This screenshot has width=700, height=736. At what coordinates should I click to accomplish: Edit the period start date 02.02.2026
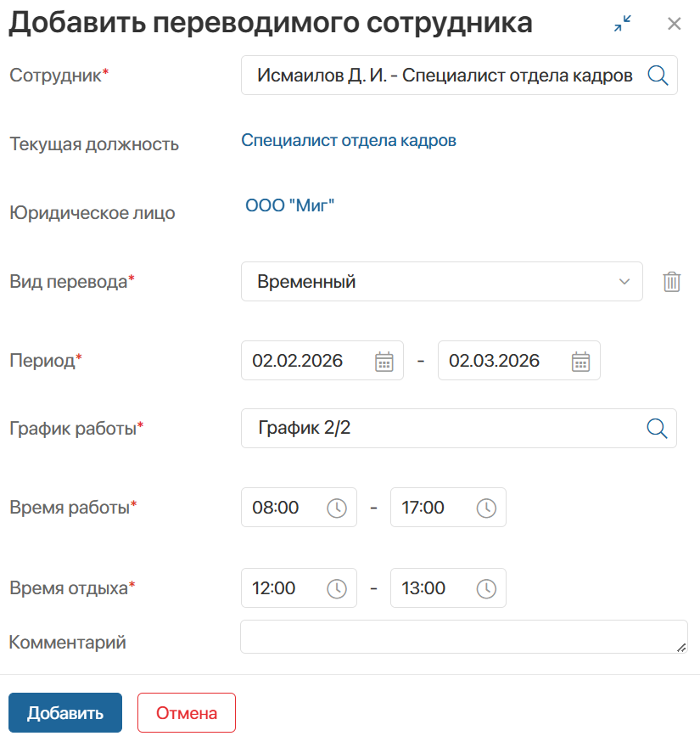[322, 361]
